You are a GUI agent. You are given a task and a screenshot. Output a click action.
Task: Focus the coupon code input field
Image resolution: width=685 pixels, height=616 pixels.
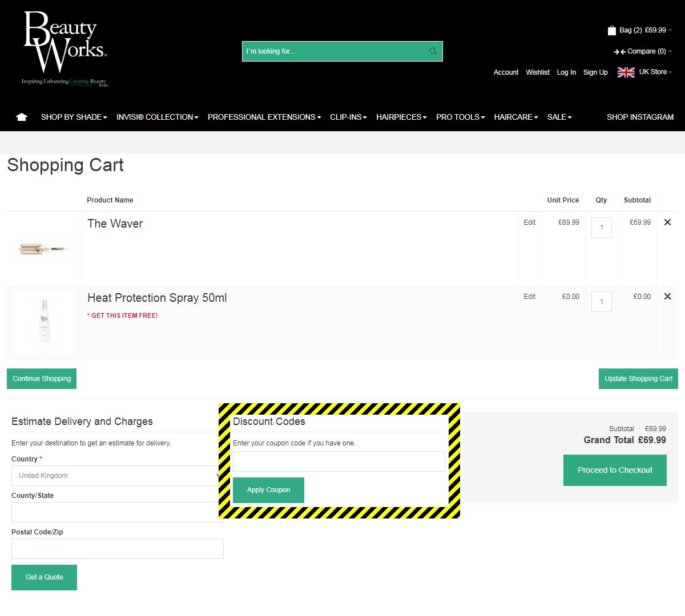tap(339, 461)
